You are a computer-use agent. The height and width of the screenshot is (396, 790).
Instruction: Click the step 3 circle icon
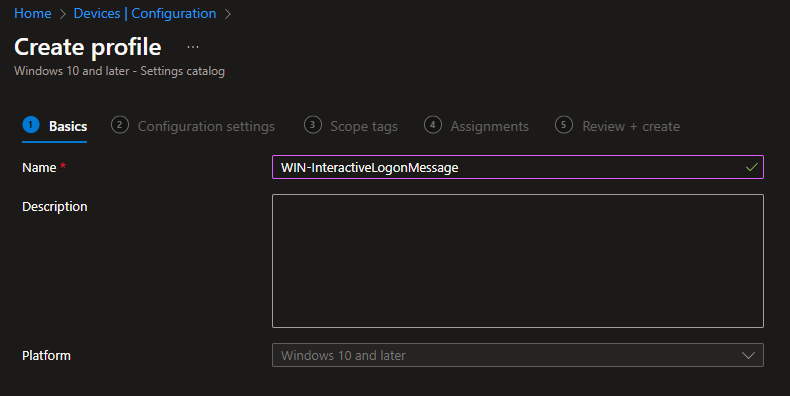point(312,124)
